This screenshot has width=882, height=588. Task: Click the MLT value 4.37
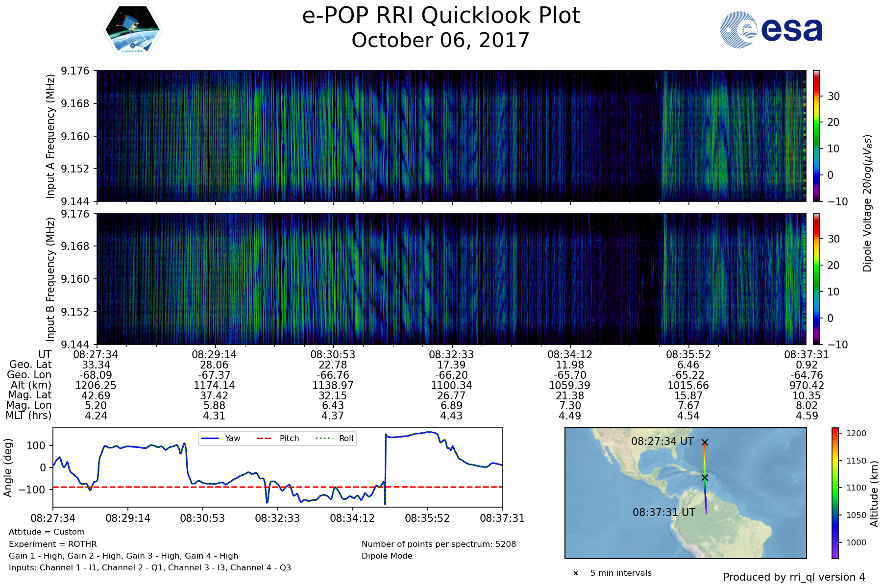pyautogui.click(x=333, y=416)
